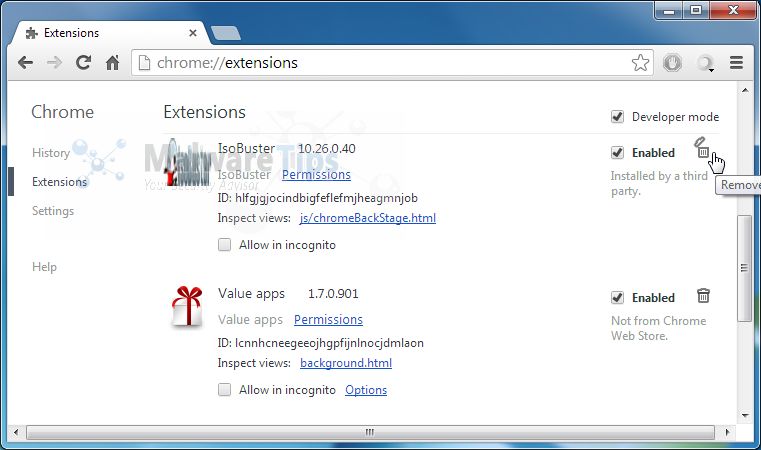View Value apps Permissions link

coord(328,320)
